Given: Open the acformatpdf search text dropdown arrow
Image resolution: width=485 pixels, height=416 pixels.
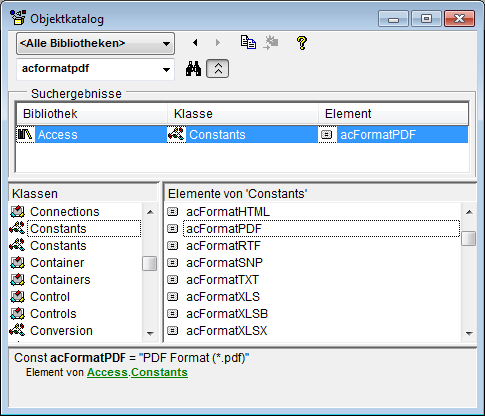Looking at the screenshot, I should pos(166,69).
